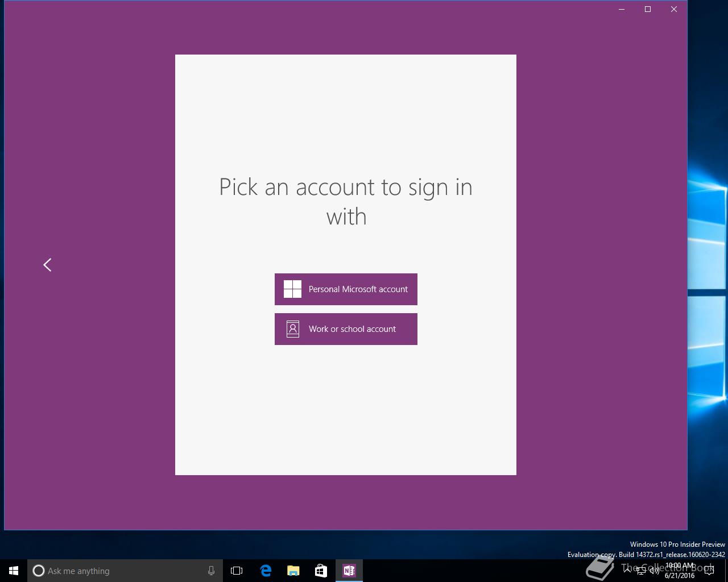Launch Microsoft Edge from taskbar
The width and height of the screenshot is (728, 582).
coord(266,571)
